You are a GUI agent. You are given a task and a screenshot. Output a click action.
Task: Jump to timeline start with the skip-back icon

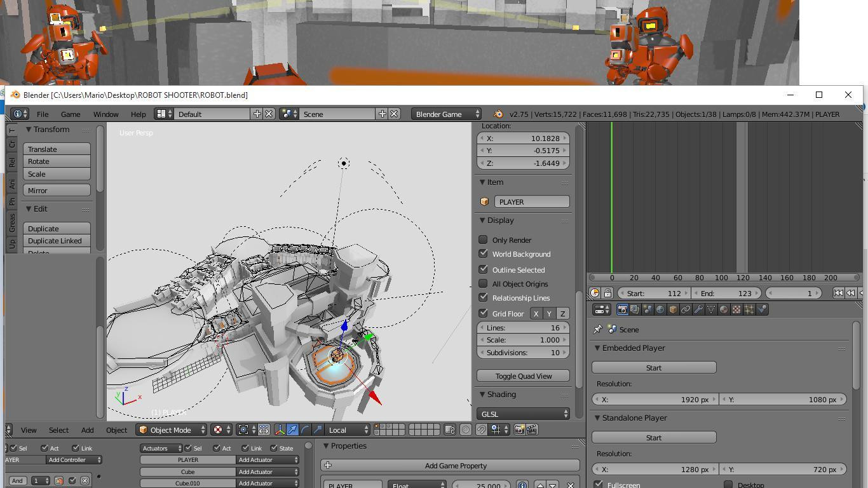838,293
